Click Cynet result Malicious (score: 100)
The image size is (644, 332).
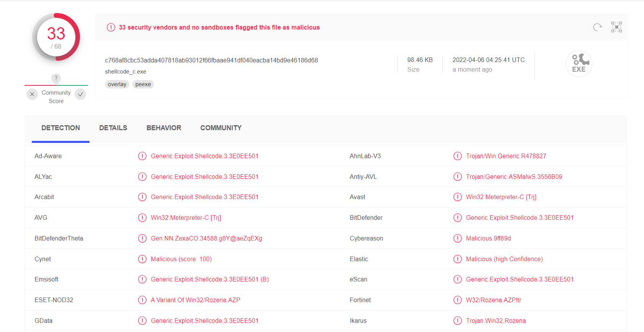click(x=181, y=259)
